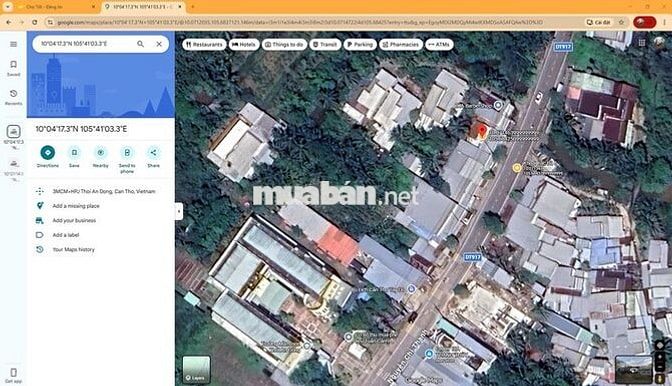The height and width of the screenshot is (386, 672).
Task: Filter map by Transit
Action: pyautogui.click(x=325, y=45)
